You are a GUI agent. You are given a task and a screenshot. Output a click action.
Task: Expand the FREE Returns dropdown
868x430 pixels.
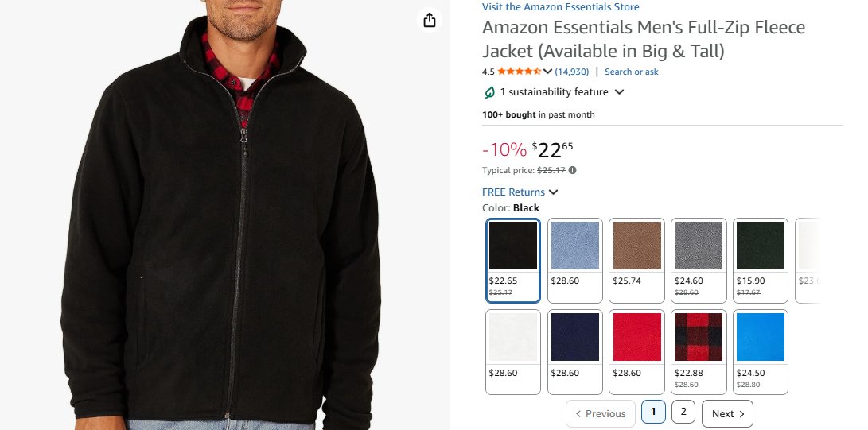tap(554, 192)
